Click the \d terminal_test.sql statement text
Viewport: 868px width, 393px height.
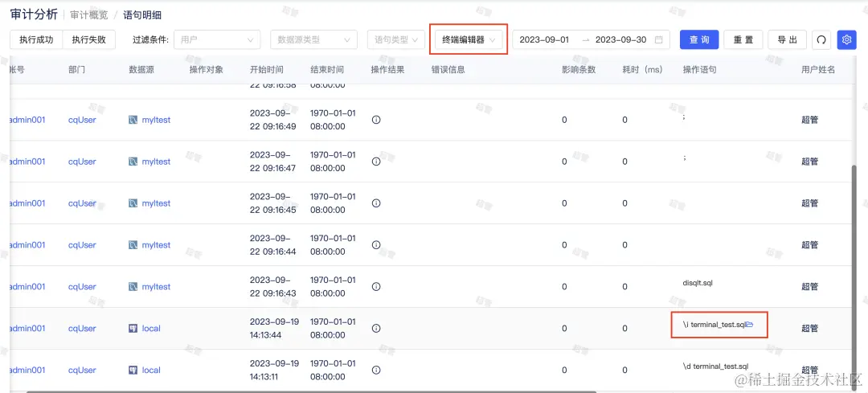click(716, 366)
